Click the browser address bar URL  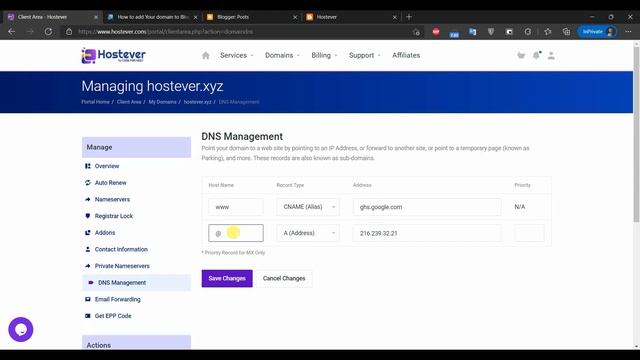coord(165,31)
